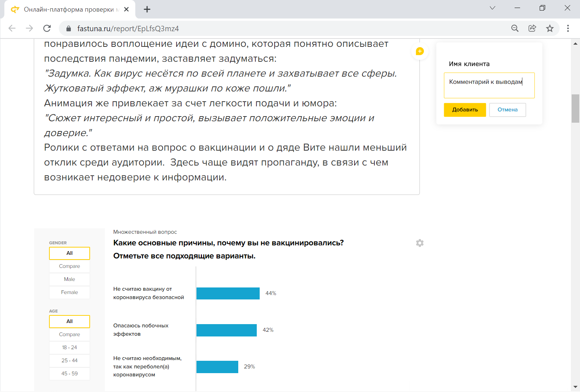Select age filter All

[69, 322]
